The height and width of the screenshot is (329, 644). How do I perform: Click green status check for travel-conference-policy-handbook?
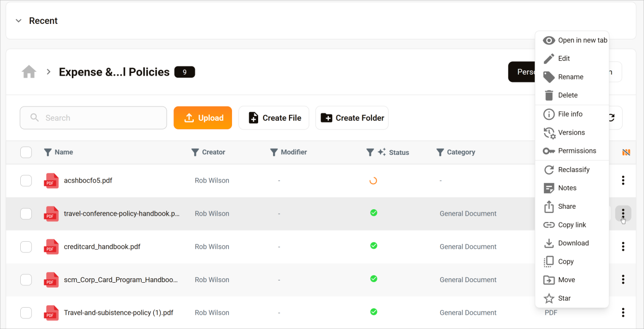[374, 212]
